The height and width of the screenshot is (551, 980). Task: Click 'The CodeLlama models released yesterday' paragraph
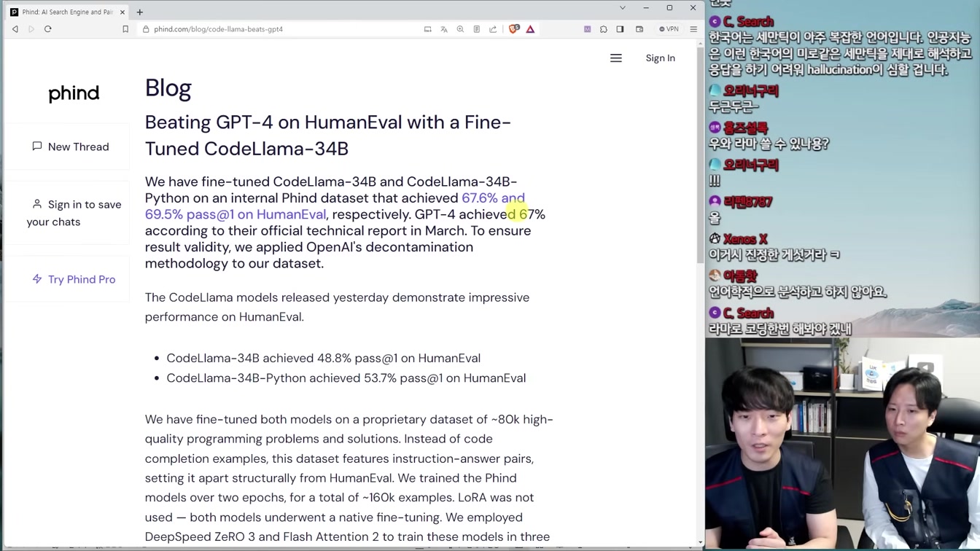(x=337, y=307)
